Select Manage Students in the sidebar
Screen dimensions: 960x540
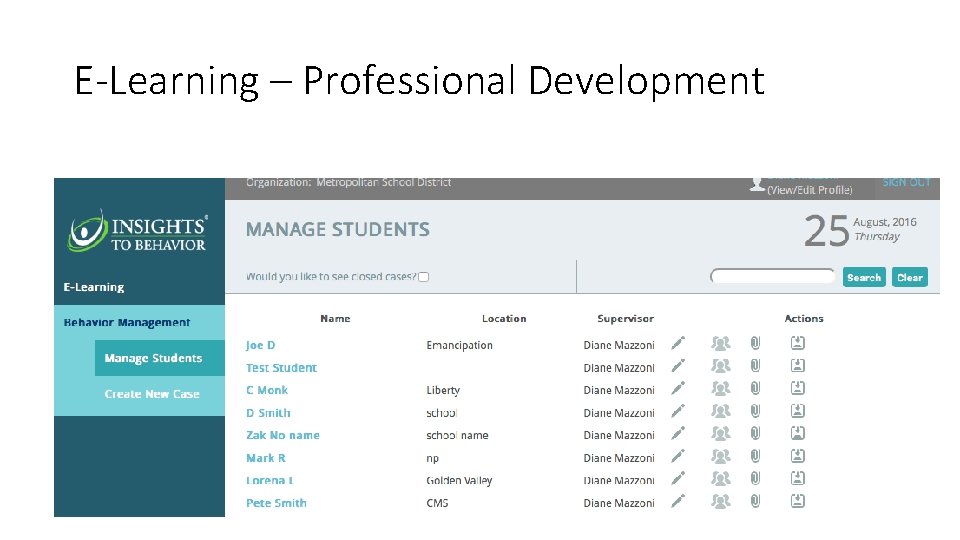[160, 358]
